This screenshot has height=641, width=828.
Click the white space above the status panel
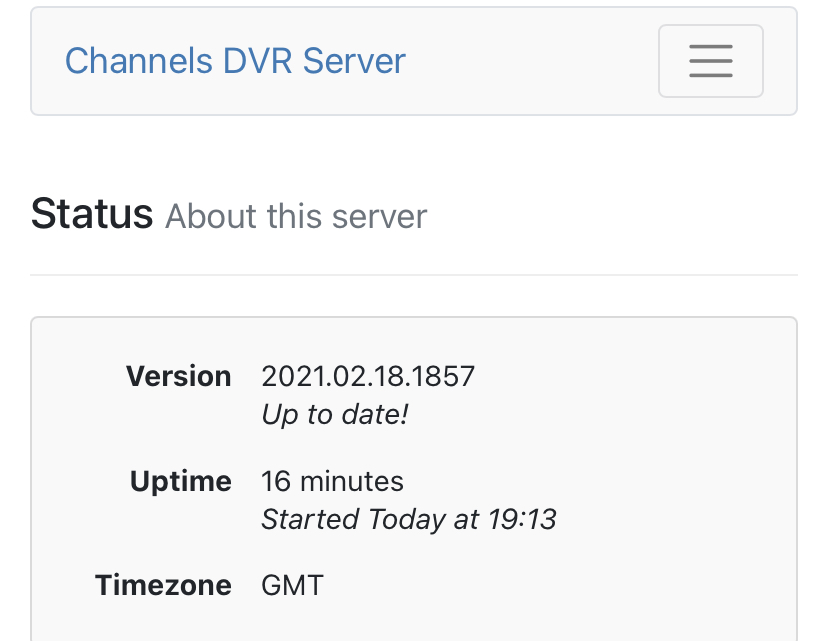point(414,297)
